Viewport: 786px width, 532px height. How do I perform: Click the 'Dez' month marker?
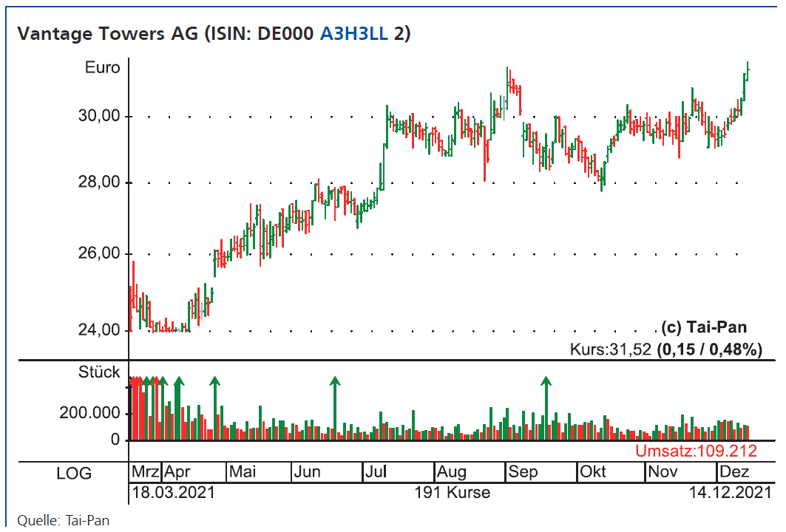click(734, 472)
